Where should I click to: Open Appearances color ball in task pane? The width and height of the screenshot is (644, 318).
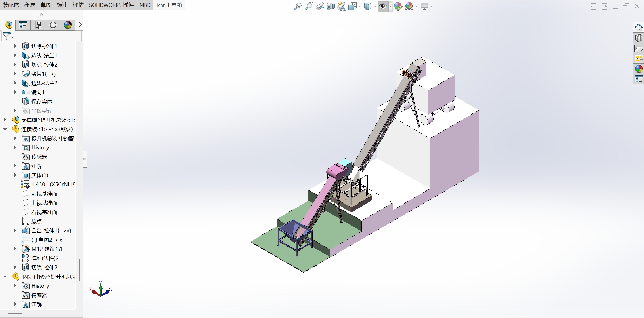pyautogui.click(x=639, y=69)
